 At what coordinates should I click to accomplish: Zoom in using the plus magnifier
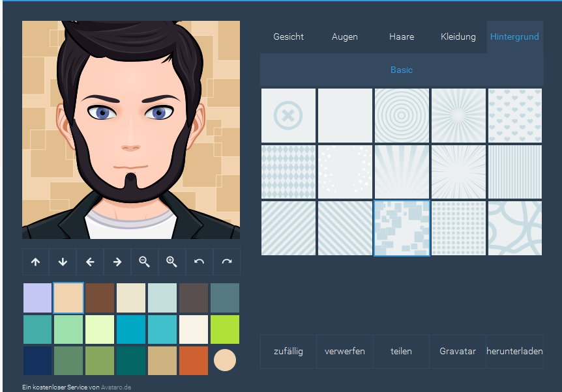pyautogui.click(x=171, y=262)
